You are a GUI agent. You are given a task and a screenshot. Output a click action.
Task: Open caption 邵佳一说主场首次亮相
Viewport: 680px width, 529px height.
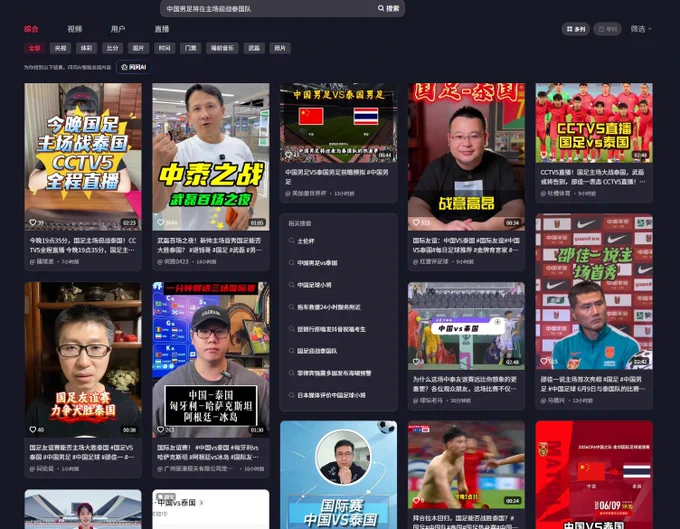(x=592, y=384)
